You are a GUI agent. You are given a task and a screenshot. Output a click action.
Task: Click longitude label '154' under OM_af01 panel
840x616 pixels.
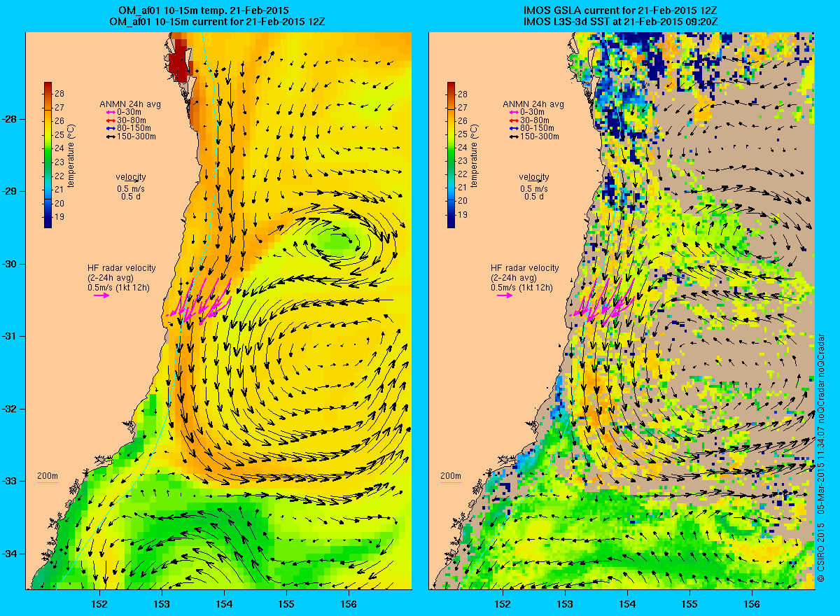click(x=224, y=603)
